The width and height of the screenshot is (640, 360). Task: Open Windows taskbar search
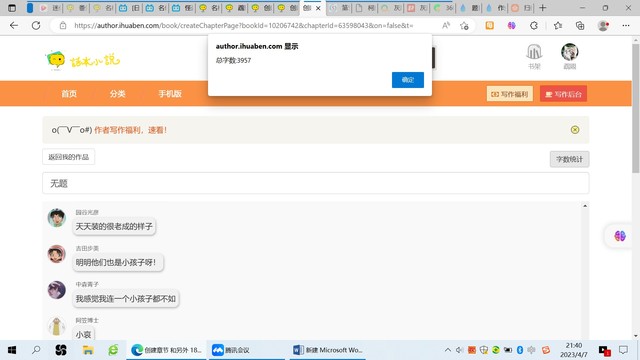coord(36,350)
